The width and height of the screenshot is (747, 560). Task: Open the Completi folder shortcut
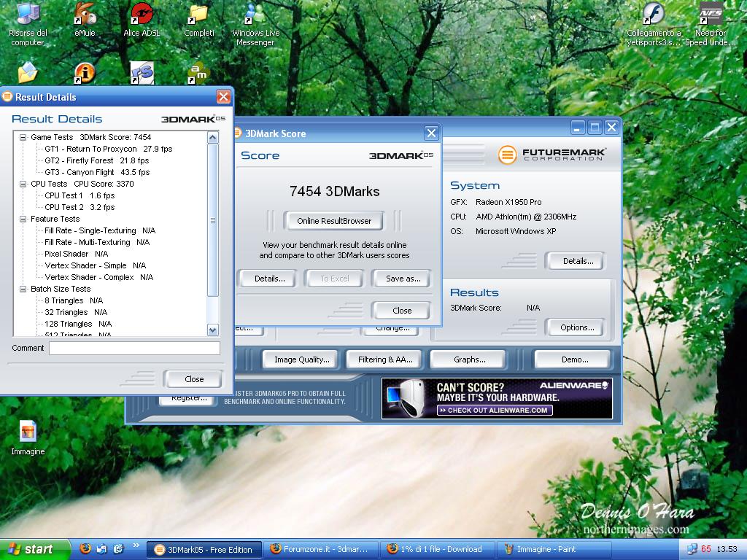point(199,20)
